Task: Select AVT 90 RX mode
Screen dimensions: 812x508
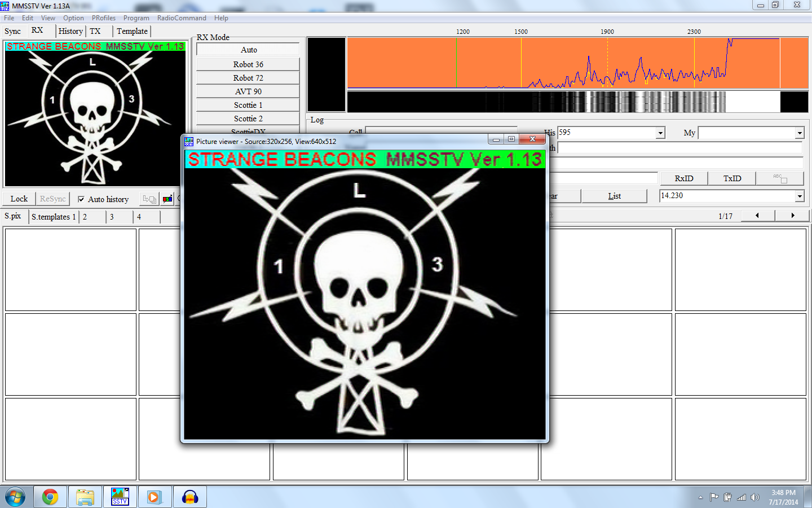Action: click(248, 91)
